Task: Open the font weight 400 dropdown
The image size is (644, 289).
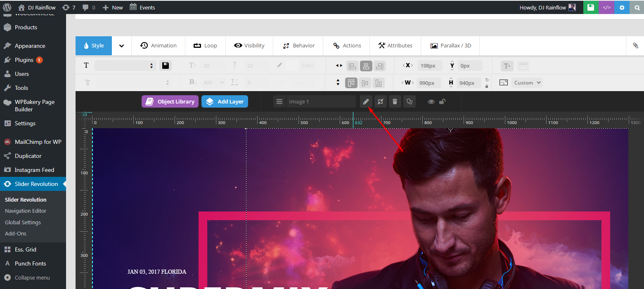Action: (213, 82)
